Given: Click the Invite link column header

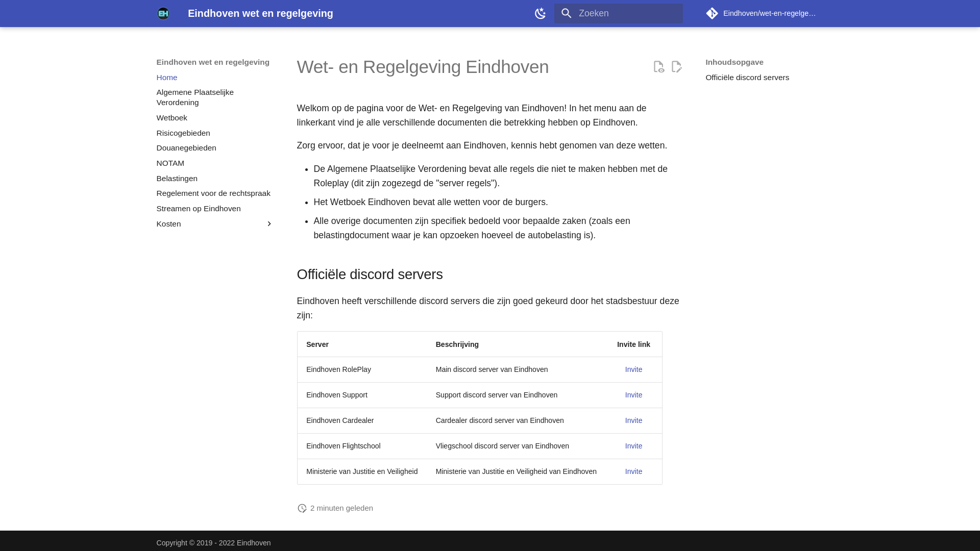Looking at the screenshot, I should (633, 344).
